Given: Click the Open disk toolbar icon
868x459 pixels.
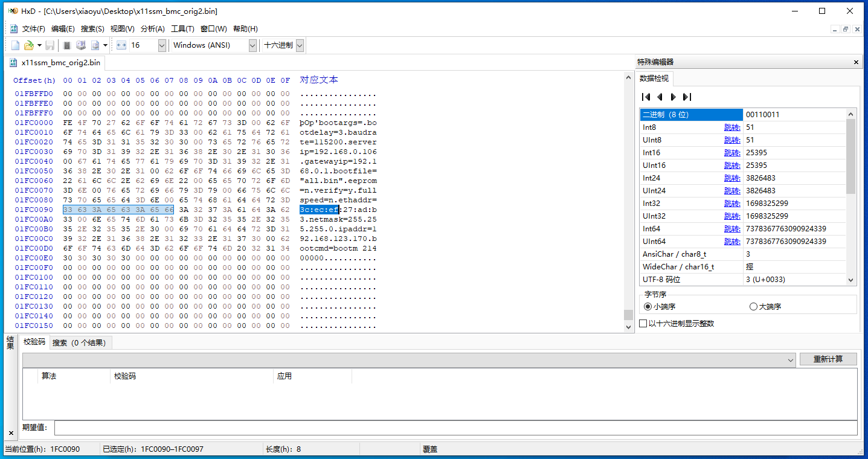Looking at the screenshot, I should pos(80,45).
